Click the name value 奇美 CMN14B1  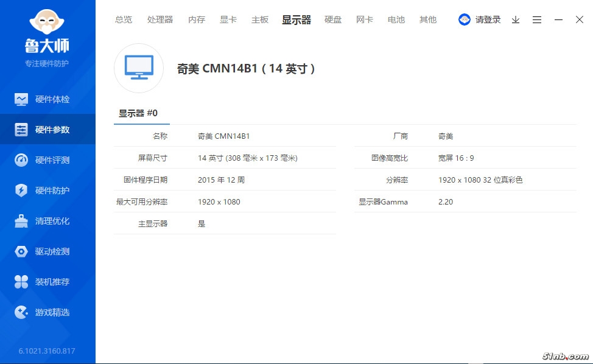[x=224, y=136]
